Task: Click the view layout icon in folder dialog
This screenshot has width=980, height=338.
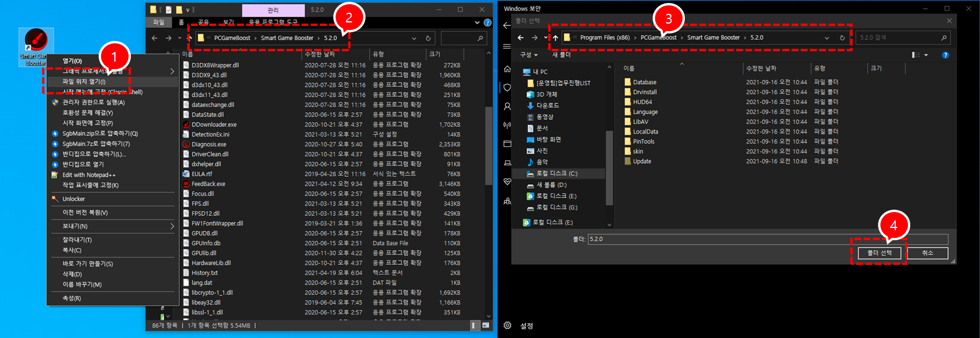Action: (x=916, y=55)
